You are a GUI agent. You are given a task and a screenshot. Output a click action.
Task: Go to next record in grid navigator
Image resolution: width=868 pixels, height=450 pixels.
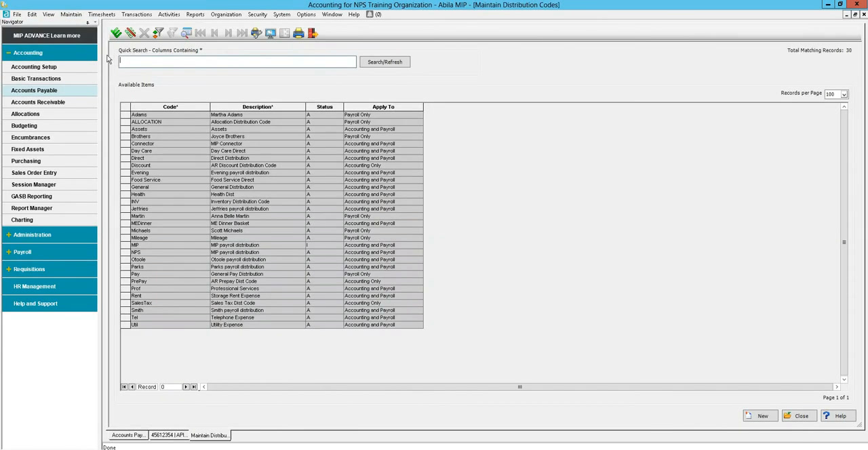click(186, 387)
